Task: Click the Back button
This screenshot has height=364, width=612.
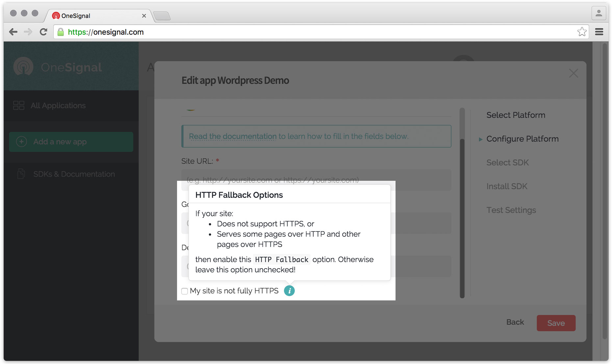Action: point(515,322)
